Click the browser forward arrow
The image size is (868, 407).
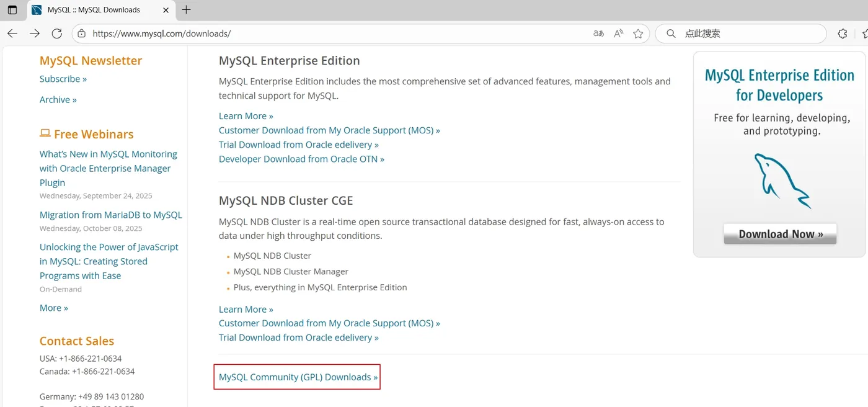[x=35, y=34]
